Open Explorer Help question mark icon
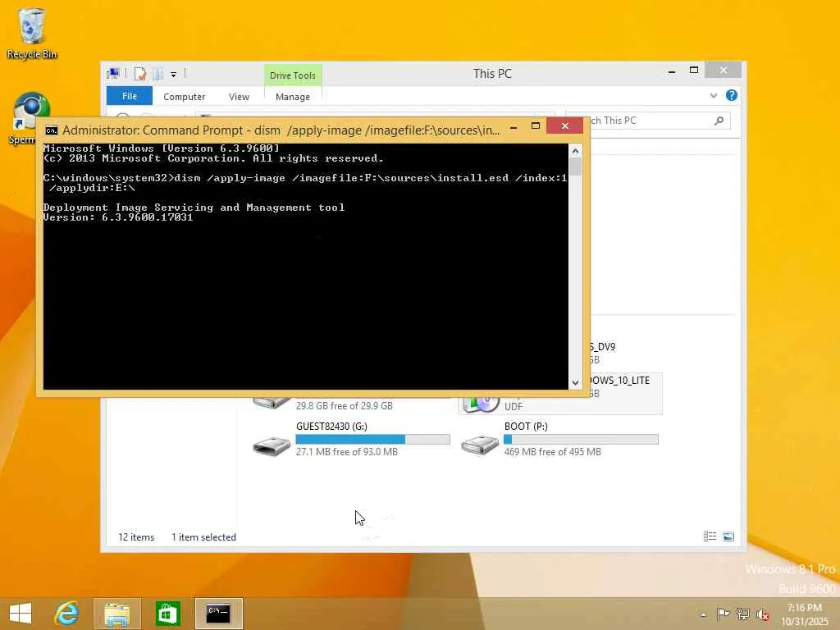Screen dimensions: 840x630 pos(731,95)
